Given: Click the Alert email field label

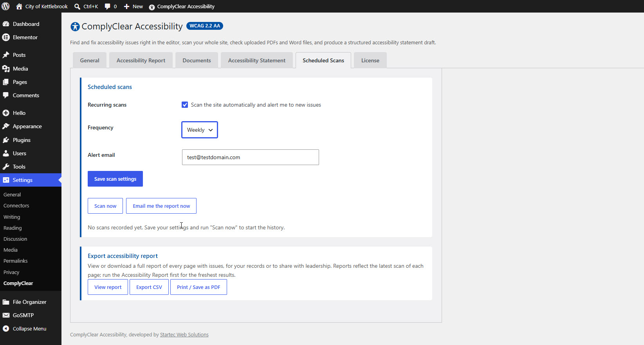Looking at the screenshot, I should click(101, 155).
